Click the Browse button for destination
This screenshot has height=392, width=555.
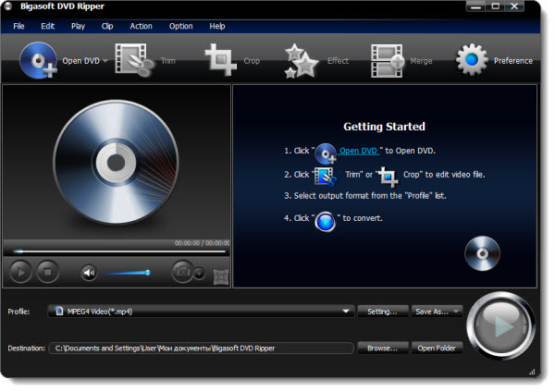(x=382, y=349)
